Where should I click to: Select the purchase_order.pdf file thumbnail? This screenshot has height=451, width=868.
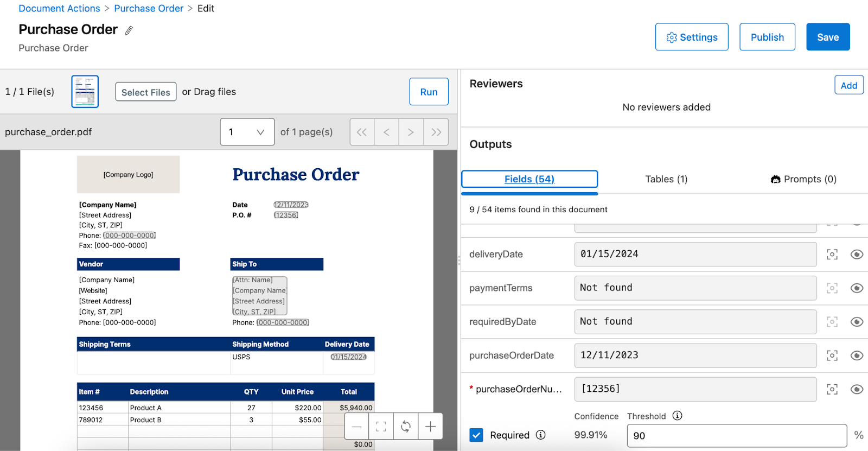tap(85, 92)
